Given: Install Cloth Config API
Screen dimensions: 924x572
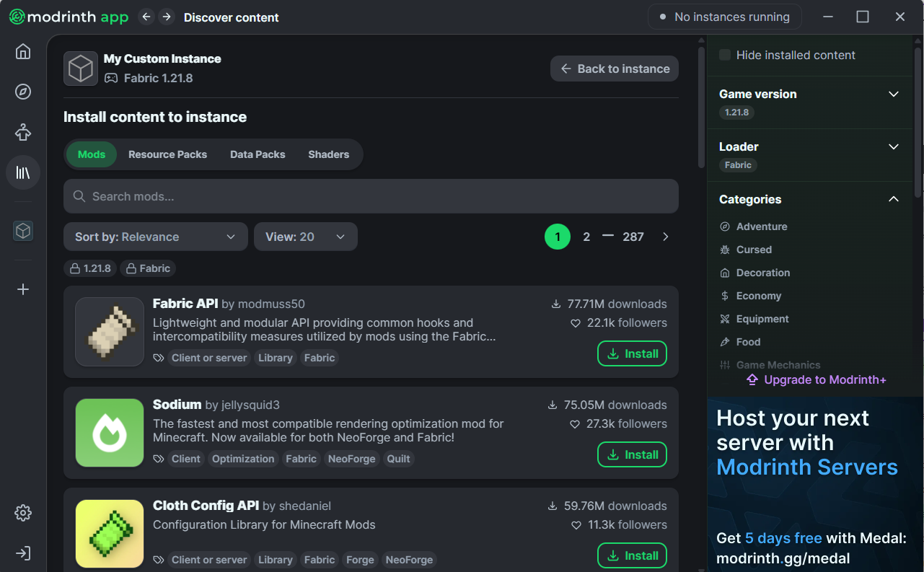Looking at the screenshot, I should click(632, 555).
